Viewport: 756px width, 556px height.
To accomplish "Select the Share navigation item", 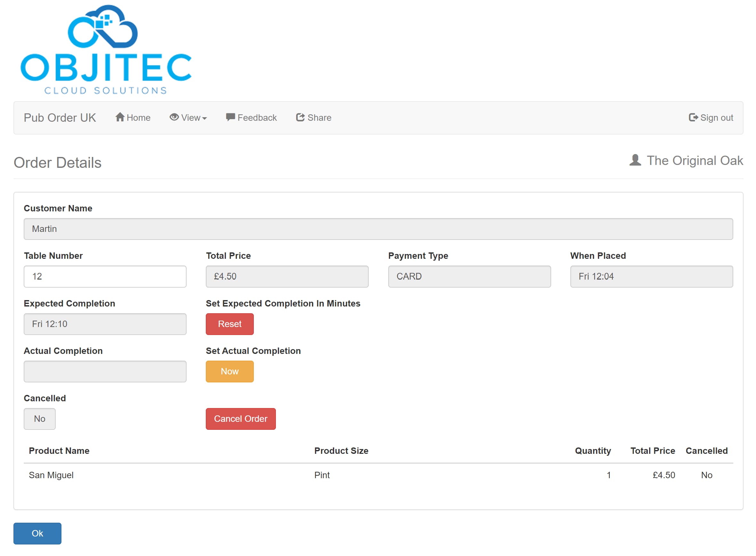I will (313, 118).
